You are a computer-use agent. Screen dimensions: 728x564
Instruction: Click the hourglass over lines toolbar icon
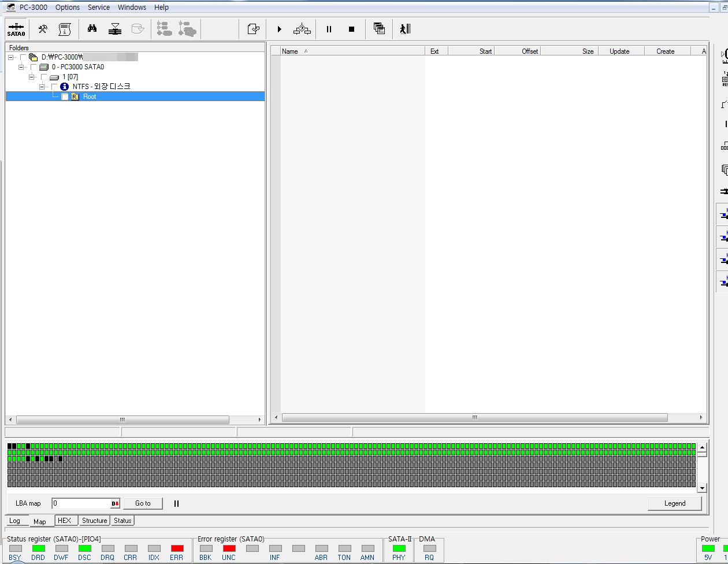115,29
